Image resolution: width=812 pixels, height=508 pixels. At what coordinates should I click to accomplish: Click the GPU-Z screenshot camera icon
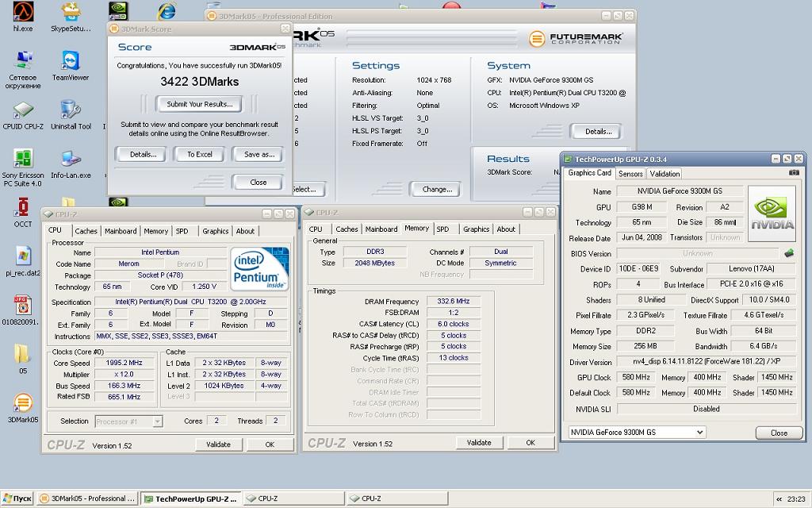click(x=794, y=172)
